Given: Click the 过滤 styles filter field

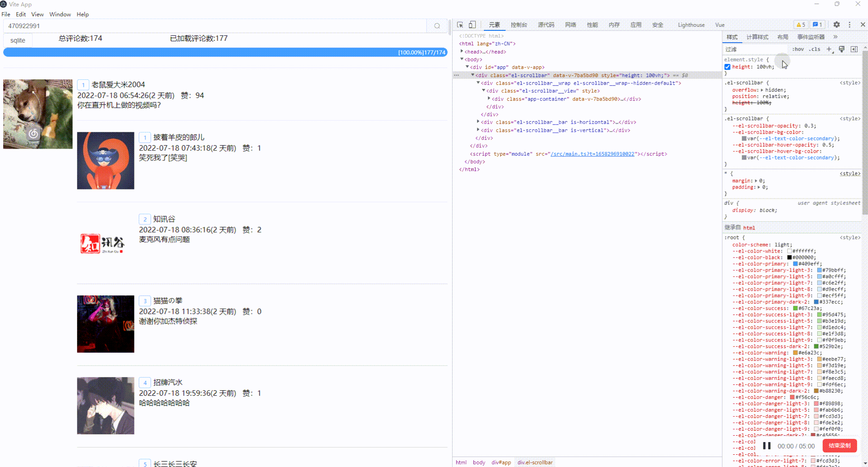Looking at the screenshot, I should (x=756, y=49).
